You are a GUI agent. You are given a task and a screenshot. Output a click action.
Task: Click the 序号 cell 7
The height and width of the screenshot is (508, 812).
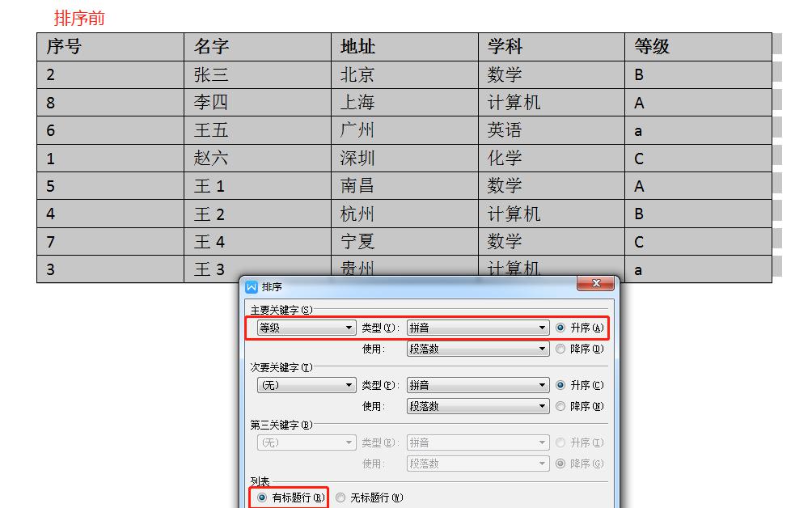[110, 242]
